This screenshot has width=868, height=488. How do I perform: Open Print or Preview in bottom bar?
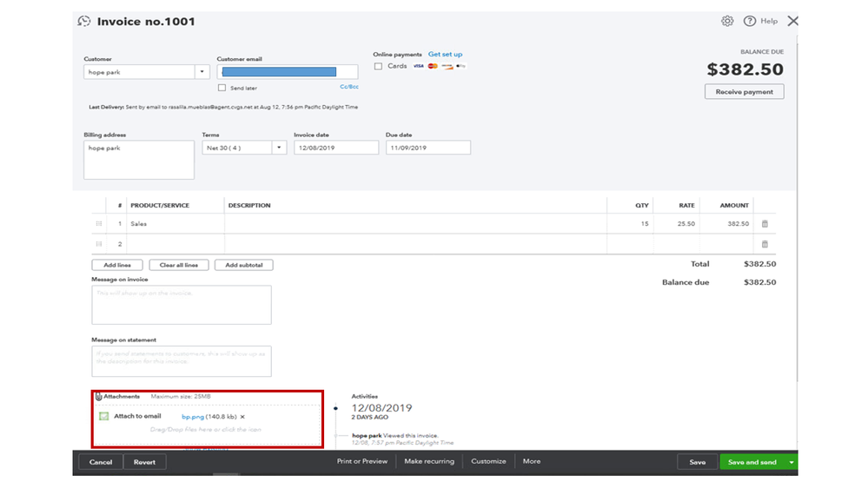coord(362,461)
